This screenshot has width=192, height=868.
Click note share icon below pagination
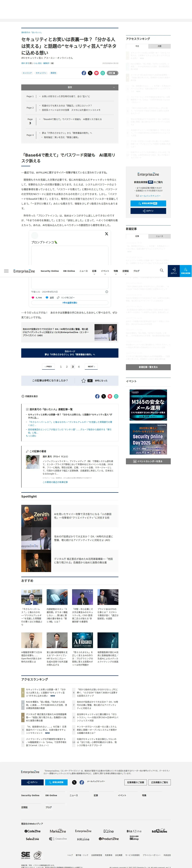click(x=116, y=396)
